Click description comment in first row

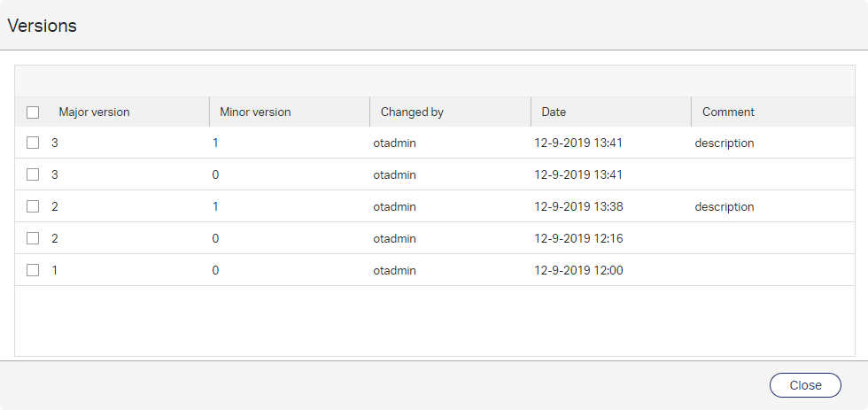coord(724,143)
